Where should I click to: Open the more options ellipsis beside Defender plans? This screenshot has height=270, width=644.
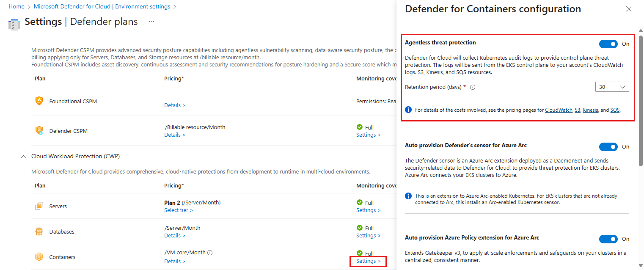point(151,21)
